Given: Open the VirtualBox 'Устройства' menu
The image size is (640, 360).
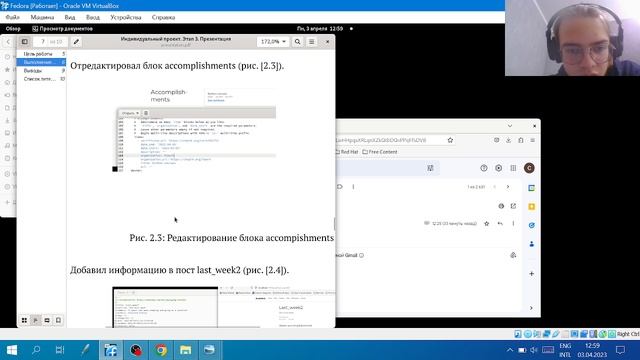Looking at the screenshot, I should click(x=126, y=18).
